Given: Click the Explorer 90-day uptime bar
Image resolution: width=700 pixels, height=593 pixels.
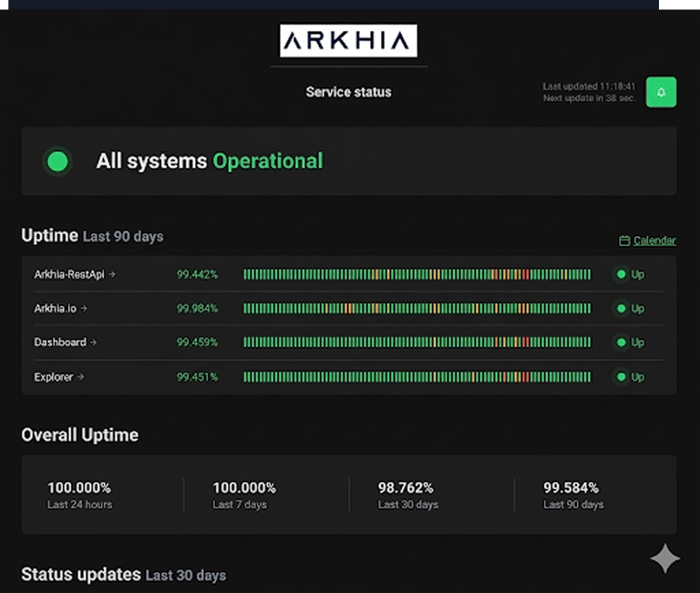Looking at the screenshot, I should coord(417,377).
